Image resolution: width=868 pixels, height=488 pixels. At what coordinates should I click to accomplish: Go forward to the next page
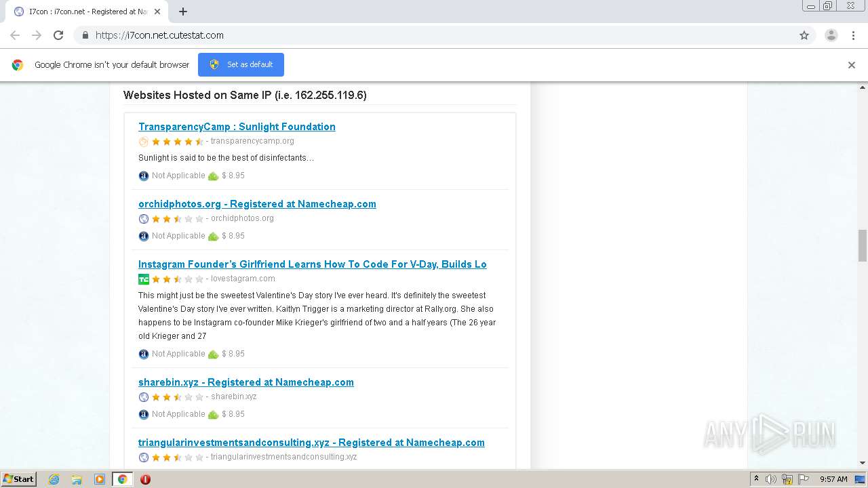coord(37,35)
